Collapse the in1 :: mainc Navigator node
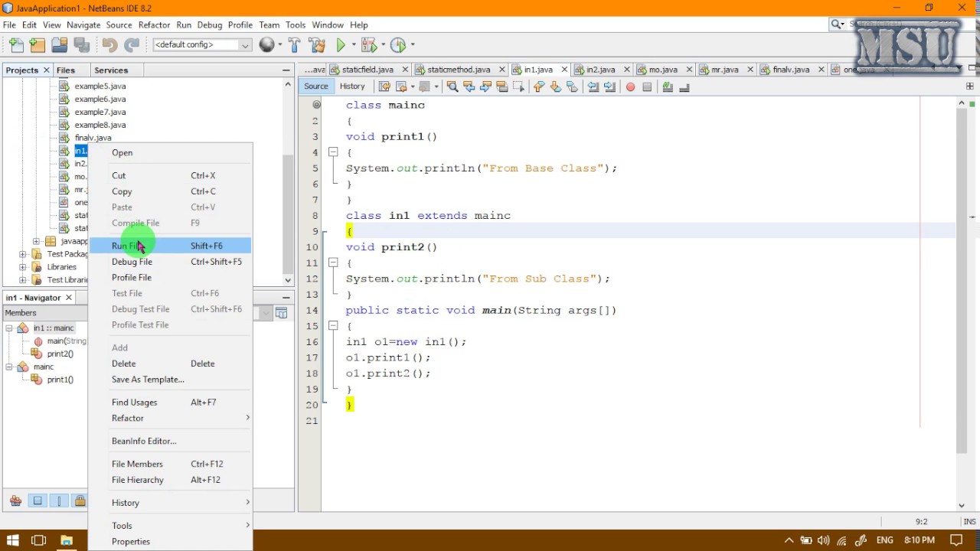980x551 pixels. [x=9, y=328]
